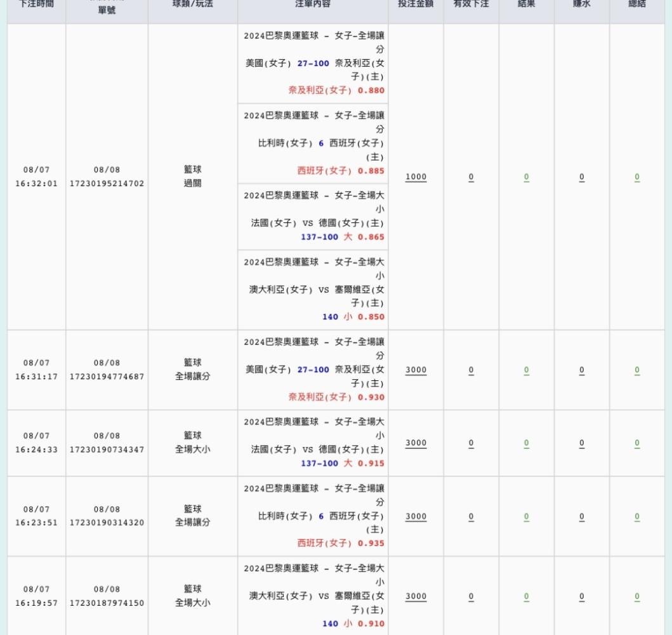Image resolution: width=672 pixels, height=635 pixels.
Task: Click the single bet pick 大 0.915
Action: coord(364,463)
